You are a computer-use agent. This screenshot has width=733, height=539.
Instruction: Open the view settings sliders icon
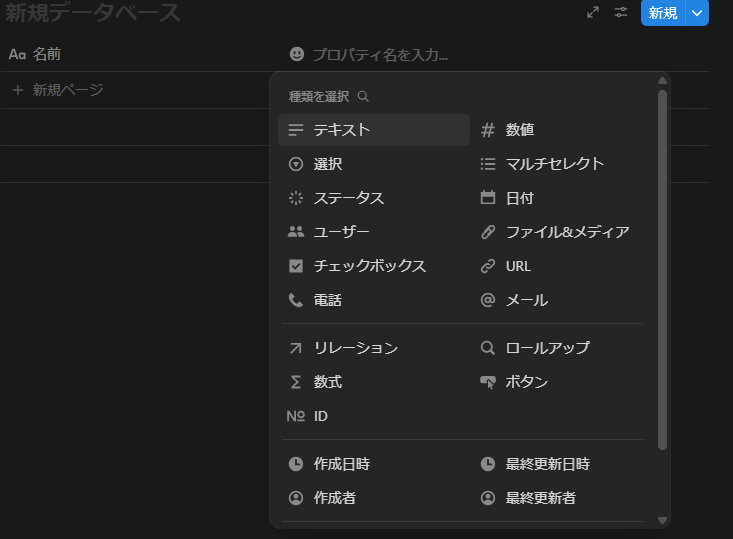621,12
